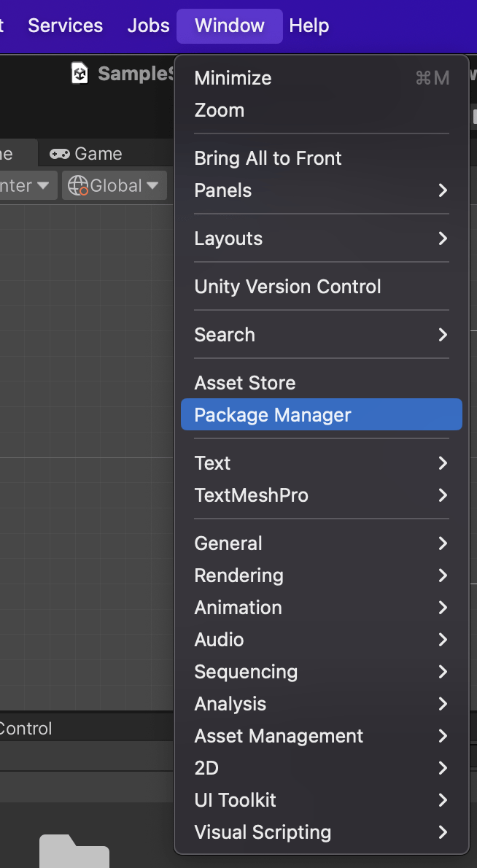Expand the Rendering submenu
Image resolution: width=477 pixels, height=868 pixels.
(x=322, y=576)
